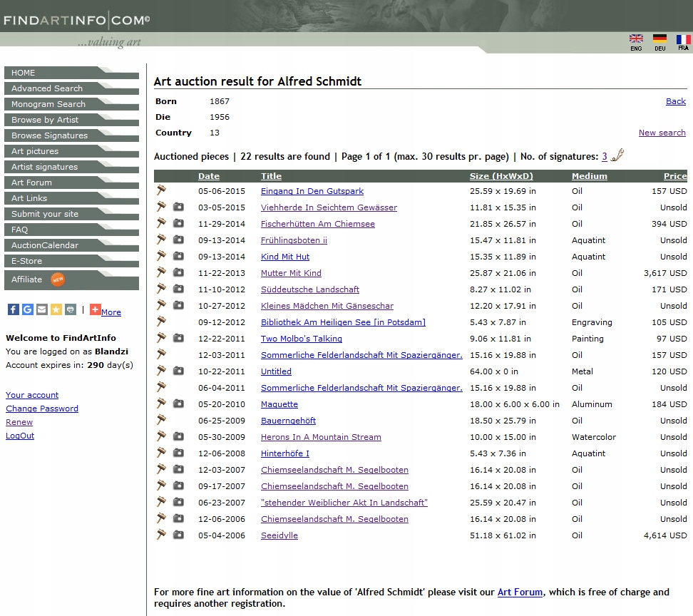Select the 3,617 USD price cell
Screen dimensions: 693x616
pos(665,273)
